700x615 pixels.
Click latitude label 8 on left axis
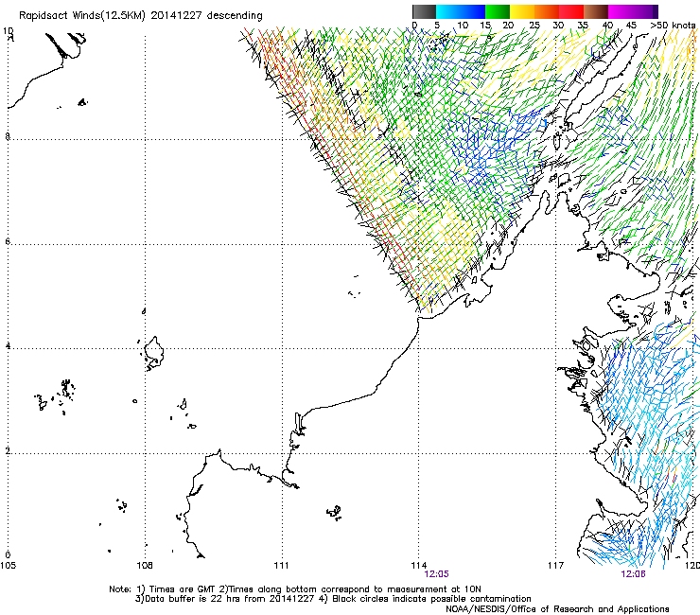pyautogui.click(x=8, y=136)
